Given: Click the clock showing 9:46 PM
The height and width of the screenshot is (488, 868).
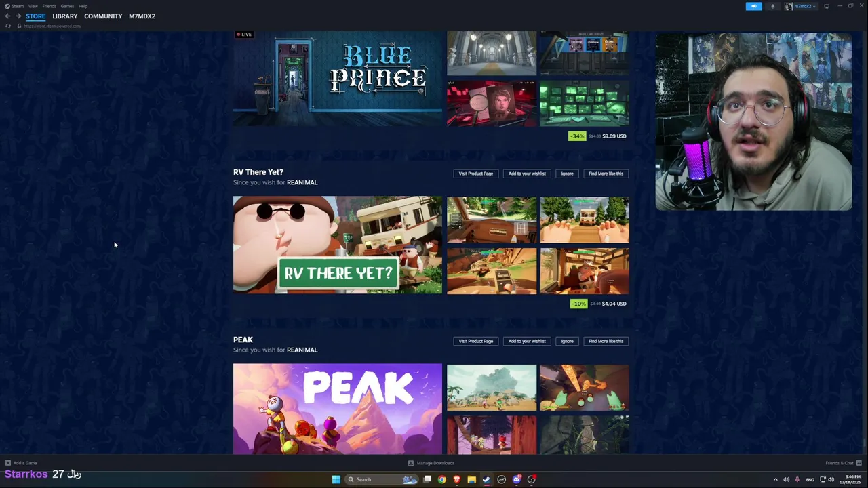Looking at the screenshot, I should pyautogui.click(x=850, y=480).
